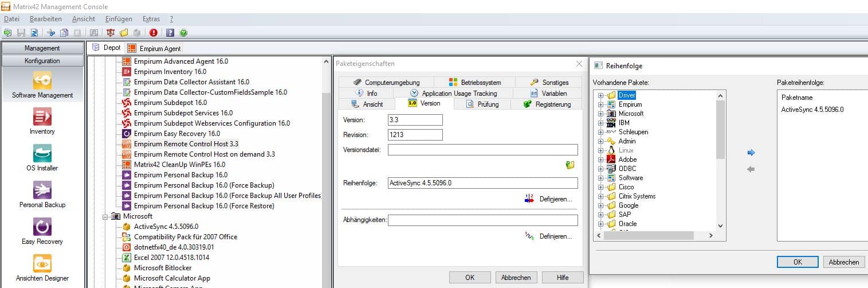Click the Version input field
This screenshot has height=288, width=868.
click(415, 120)
